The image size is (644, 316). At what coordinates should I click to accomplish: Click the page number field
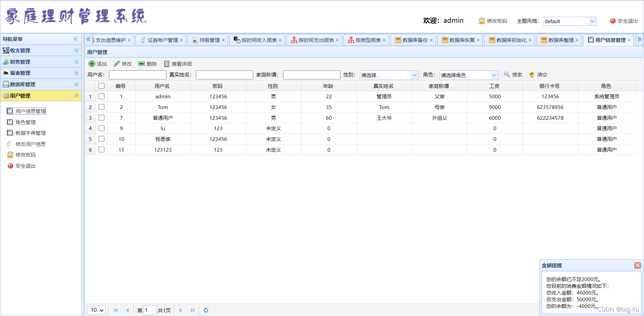[150, 310]
